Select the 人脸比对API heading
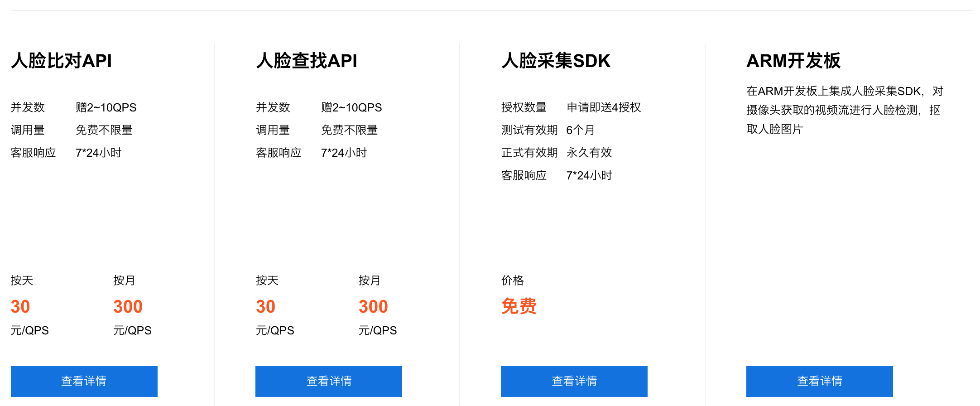The height and width of the screenshot is (406, 980). [61, 61]
